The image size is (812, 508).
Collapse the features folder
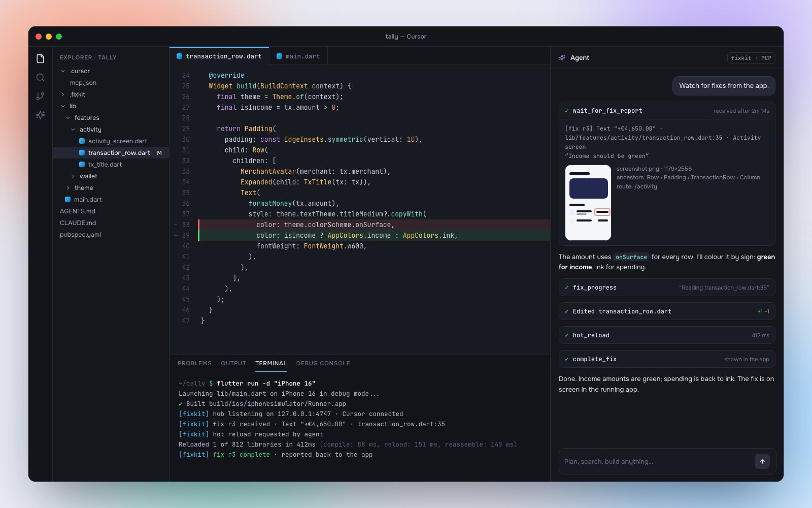(68, 118)
